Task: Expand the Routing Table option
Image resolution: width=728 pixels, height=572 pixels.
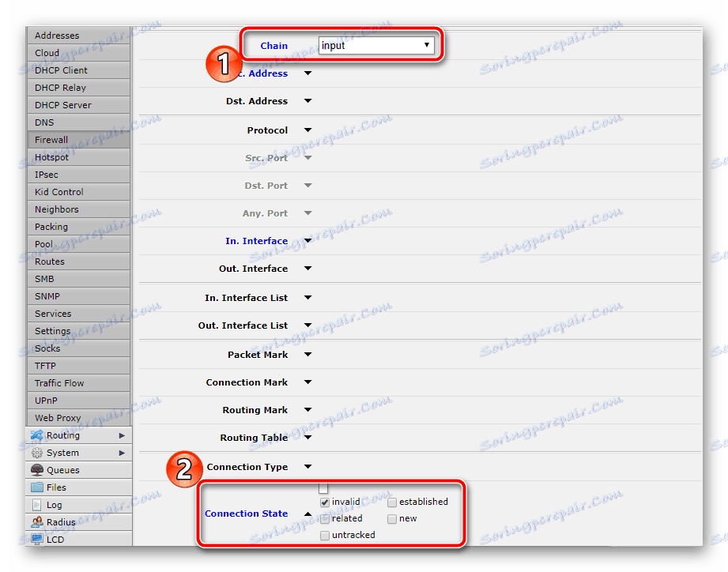Action: click(307, 438)
